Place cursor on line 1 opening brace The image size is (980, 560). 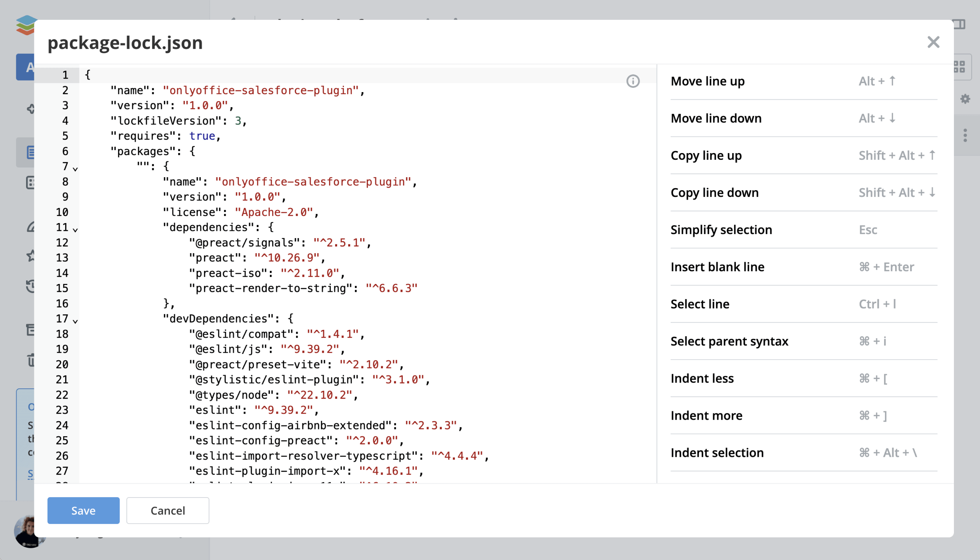click(x=88, y=75)
